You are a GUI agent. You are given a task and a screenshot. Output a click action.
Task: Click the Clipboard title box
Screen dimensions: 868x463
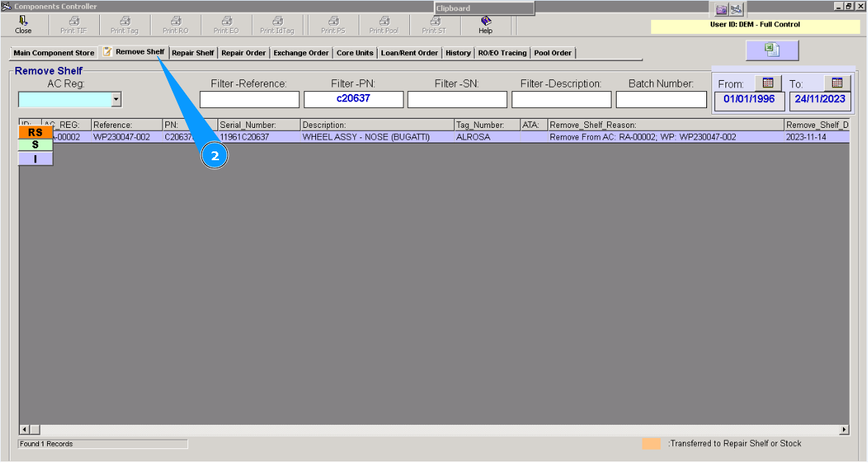[x=484, y=8]
